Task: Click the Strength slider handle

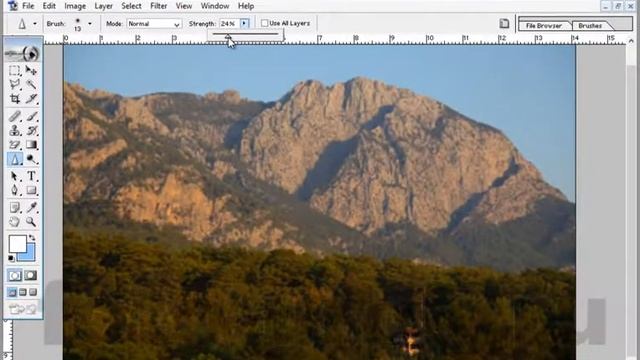Action: click(x=228, y=37)
